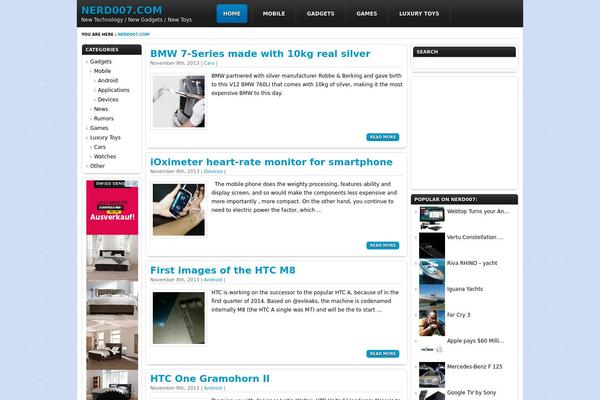Viewport: 600px width, 400px height.
Task: Open the Gadgets category
Action: coord(101,62)
